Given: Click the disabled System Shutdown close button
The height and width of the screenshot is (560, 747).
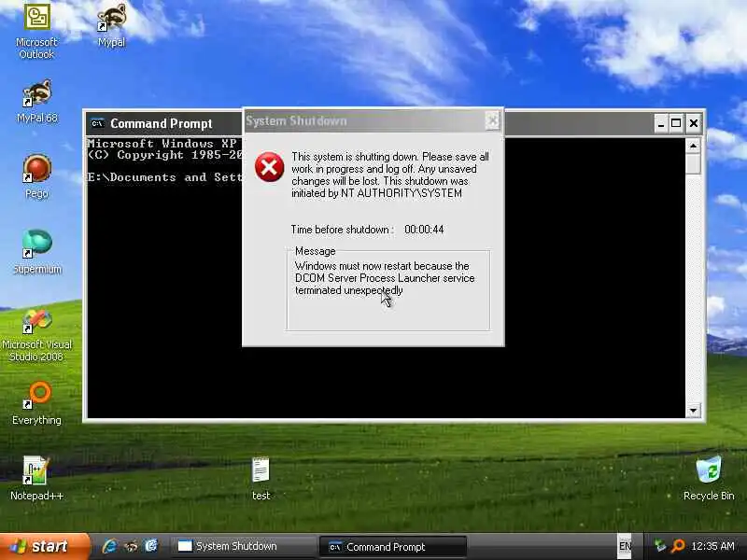Looking at the screenshot, I should tap(493, 121).
